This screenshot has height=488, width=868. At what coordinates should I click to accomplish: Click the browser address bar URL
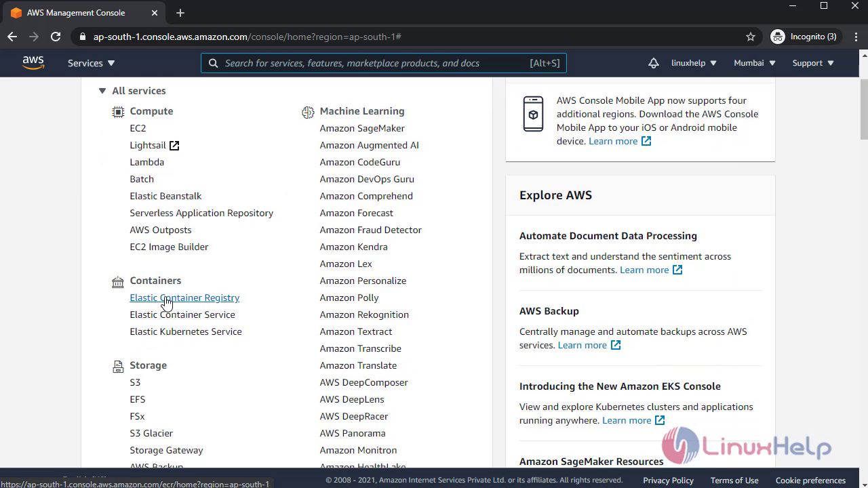click(248, 37)
